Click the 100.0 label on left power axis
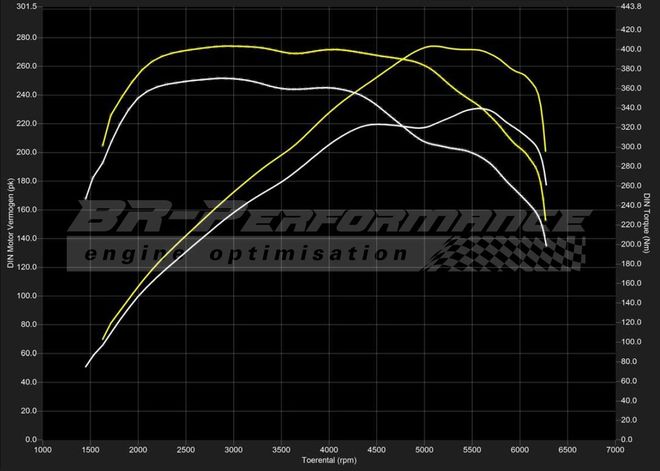Screen dimensions: 660x471 point(26,296)
